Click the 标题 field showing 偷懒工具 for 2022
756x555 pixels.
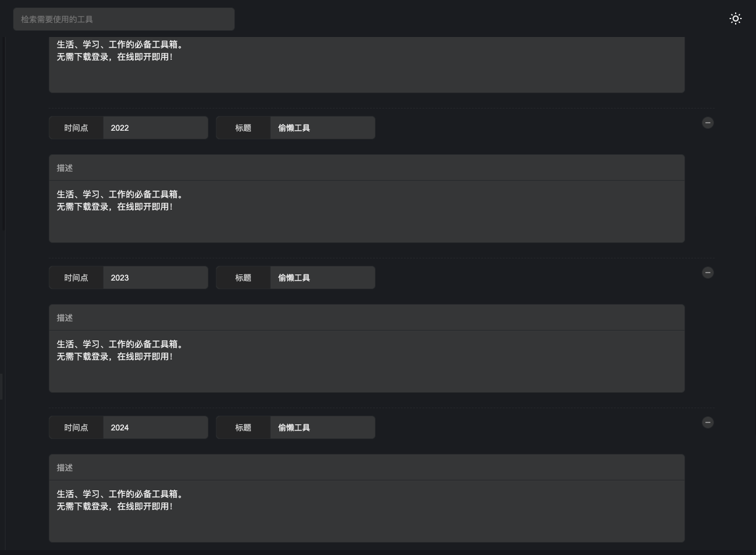coord(322,128)
